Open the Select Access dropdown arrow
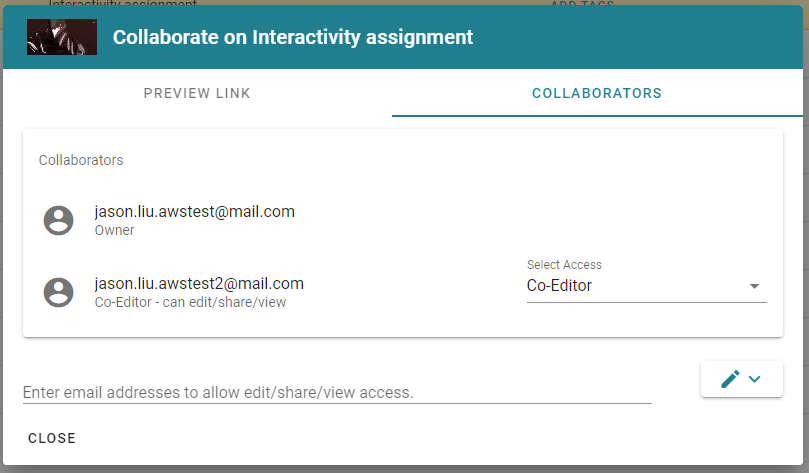 coord(754,286)
